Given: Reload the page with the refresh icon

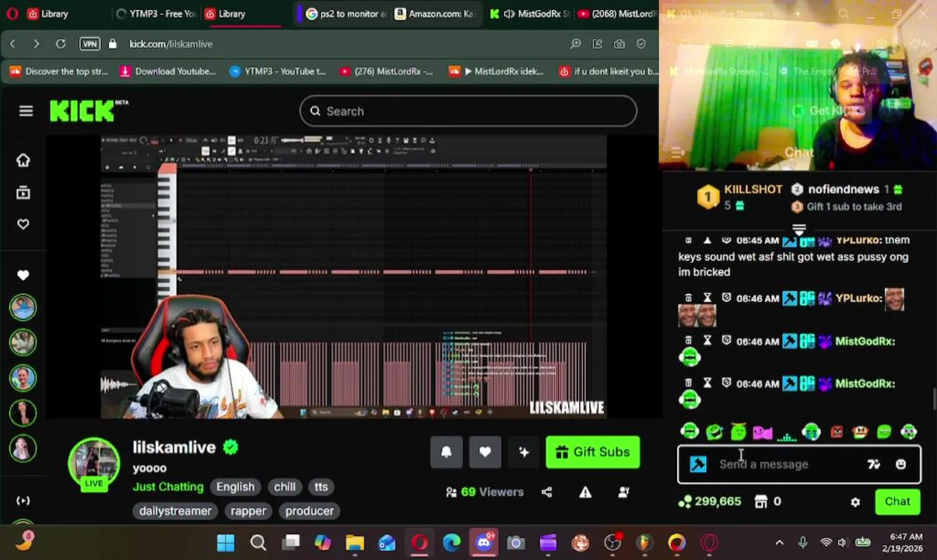Looking at the screenshot, I should pos(61,44).
